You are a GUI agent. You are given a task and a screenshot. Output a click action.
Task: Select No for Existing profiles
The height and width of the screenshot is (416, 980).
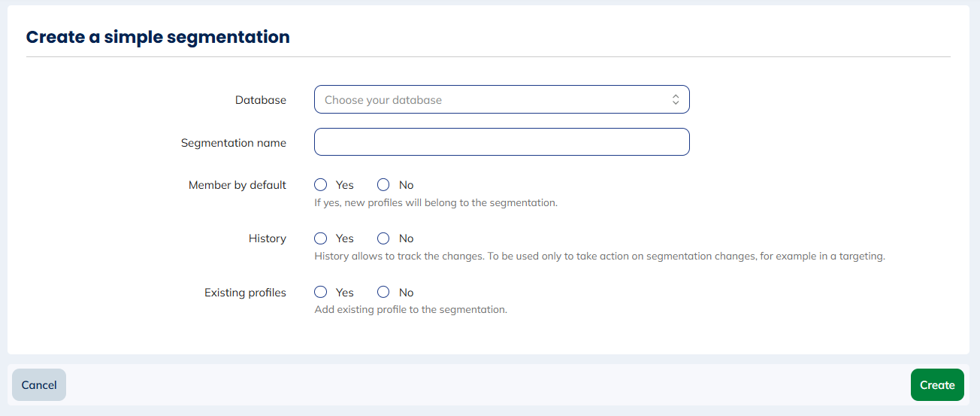pos(383,292)
